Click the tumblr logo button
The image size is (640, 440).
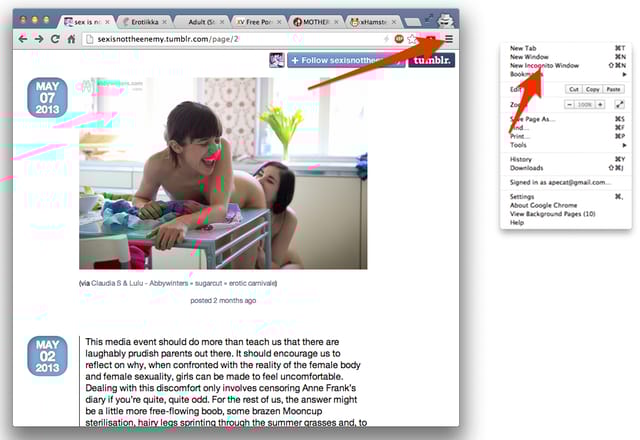click(x=430, y=60)
